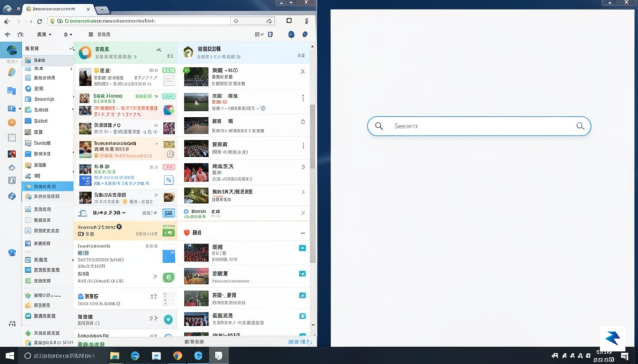Reload the page with the circular arrow button

(39, 21)
